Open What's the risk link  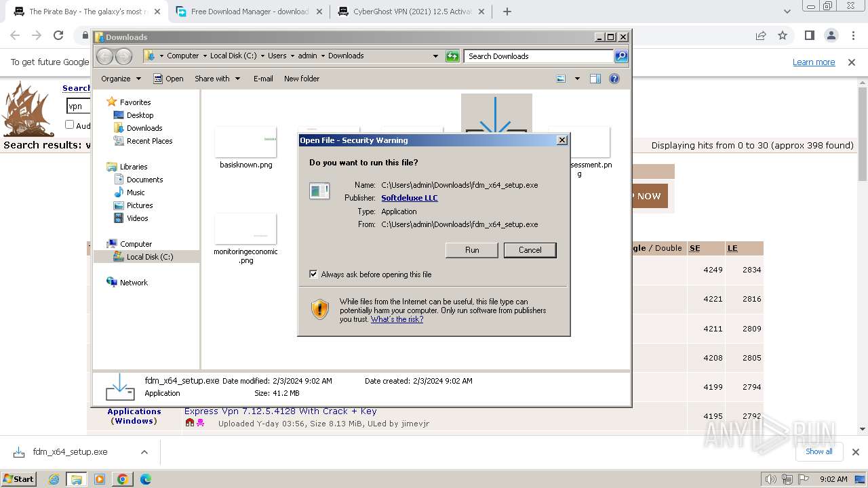[x=397, y=319]
